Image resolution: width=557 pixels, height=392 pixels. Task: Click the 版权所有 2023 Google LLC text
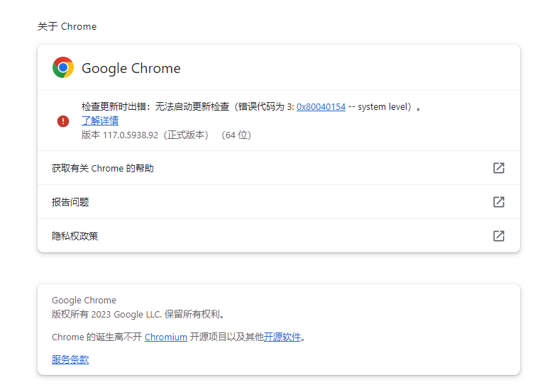(x=138, y=314)
